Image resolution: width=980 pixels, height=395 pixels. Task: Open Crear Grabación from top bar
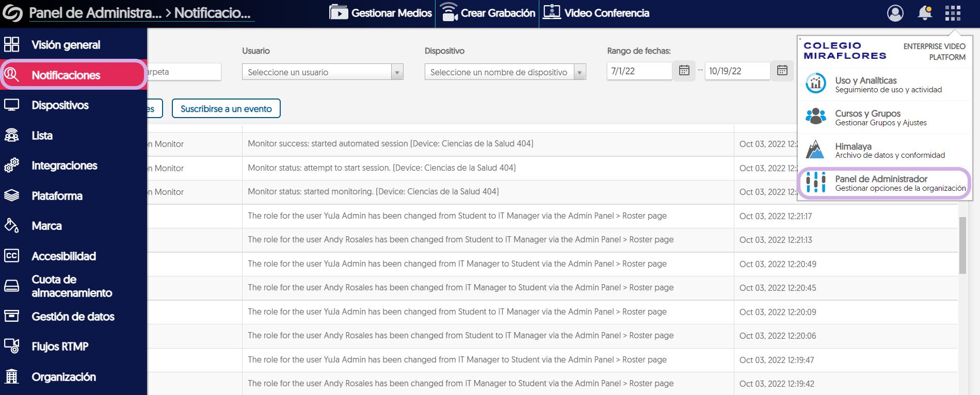[488, 13]
